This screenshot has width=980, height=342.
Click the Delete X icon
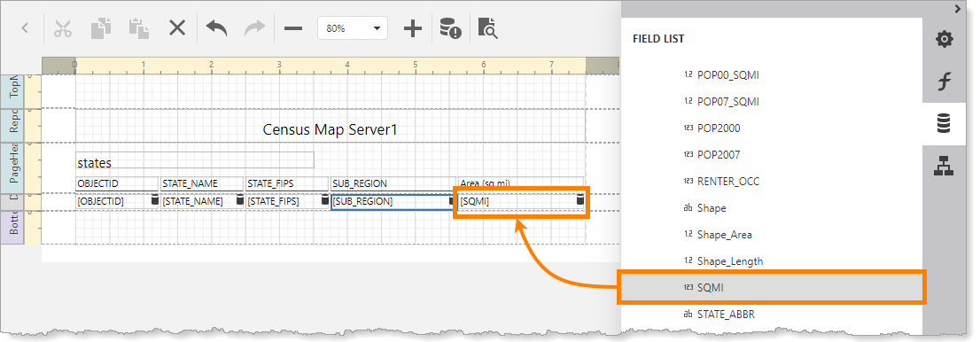point(177,28)
